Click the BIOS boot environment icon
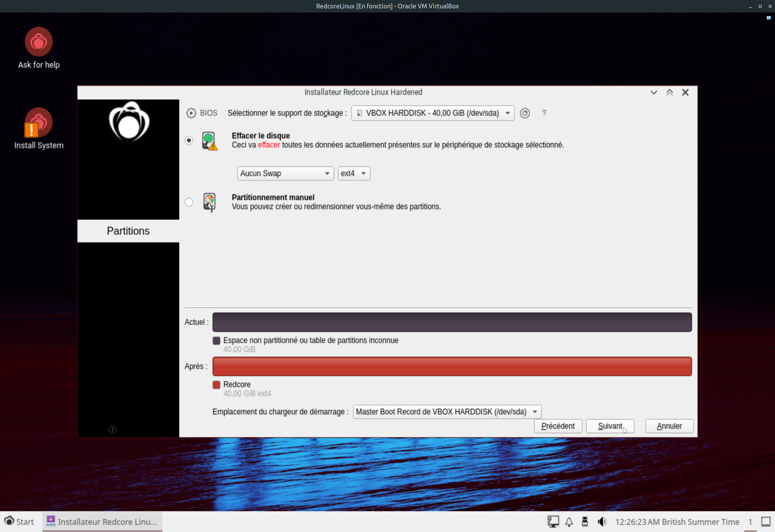This screenshot has height=532, width=775. pyautogui.click(x=191, y=113)
